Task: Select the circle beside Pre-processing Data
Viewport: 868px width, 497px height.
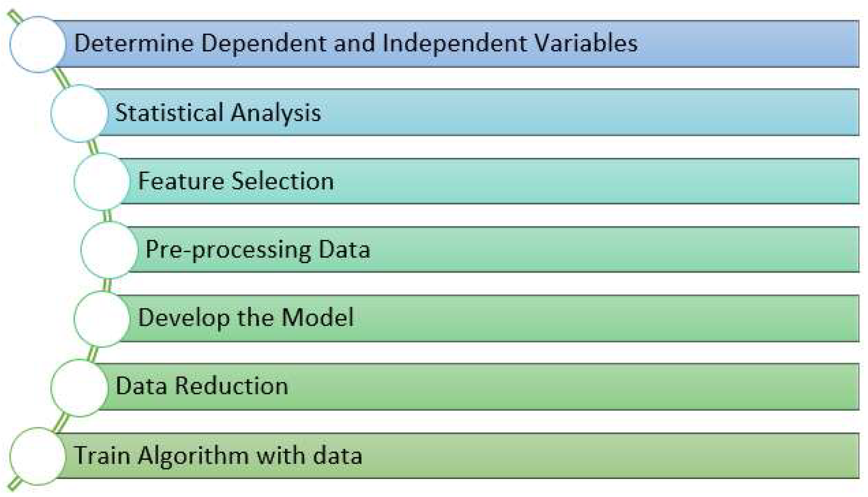Action: (x=109, y=250)
